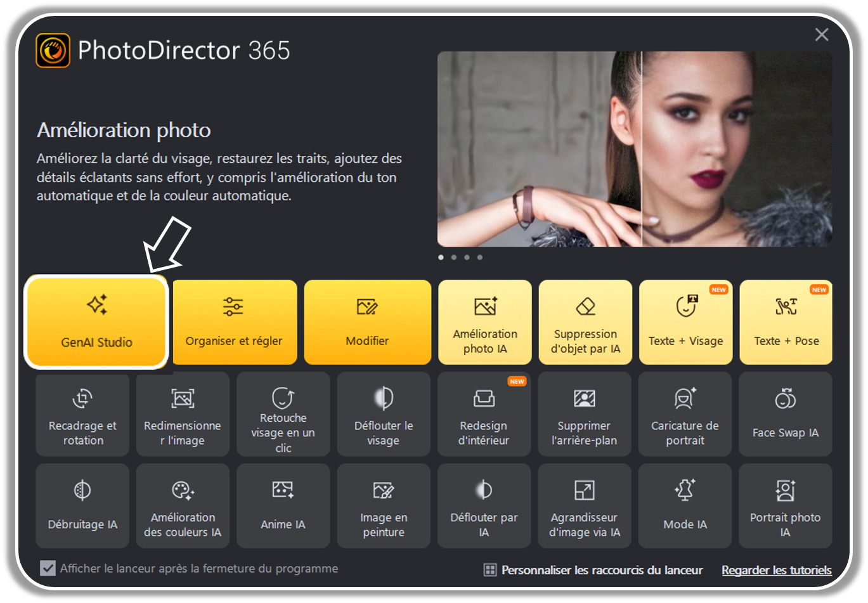Select Débruitage IA
This screenshot has width=868, height=603.
pyautogui.click(x=82, y=506)
